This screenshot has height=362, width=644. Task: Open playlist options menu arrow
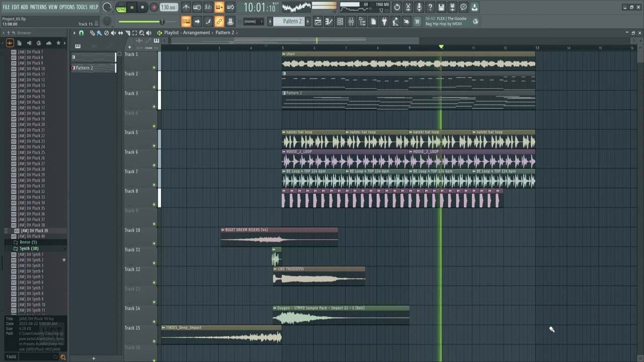[74, 33]
